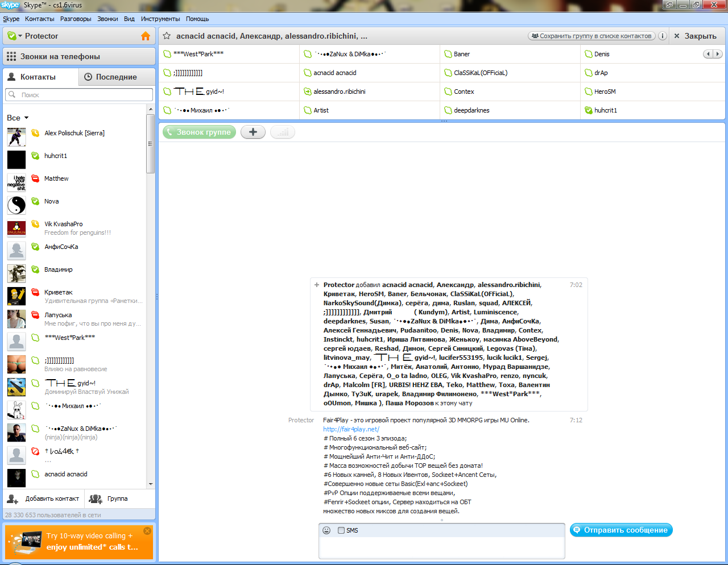Open the emoticon smiley picker
This screenshot has width=728, height=565.
pos(326,530)
